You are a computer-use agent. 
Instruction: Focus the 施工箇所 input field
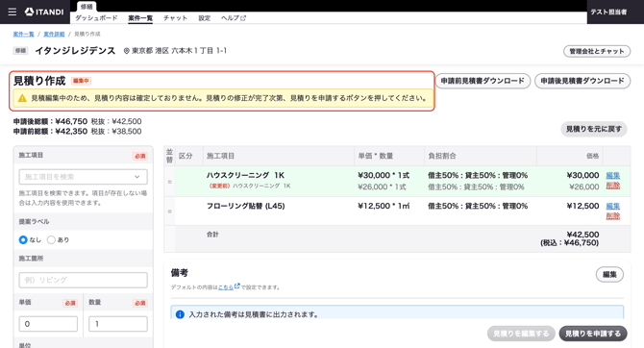83,280
